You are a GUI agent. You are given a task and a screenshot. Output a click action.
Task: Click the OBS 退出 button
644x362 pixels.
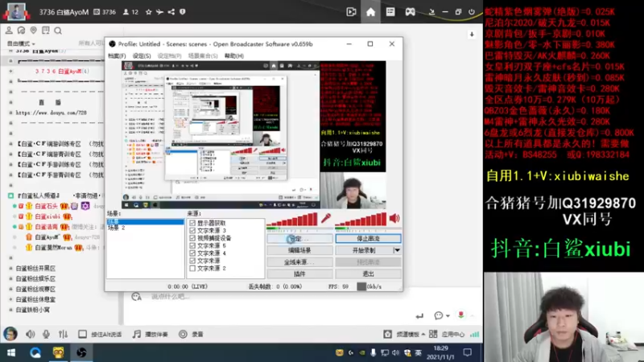(369, 274)
